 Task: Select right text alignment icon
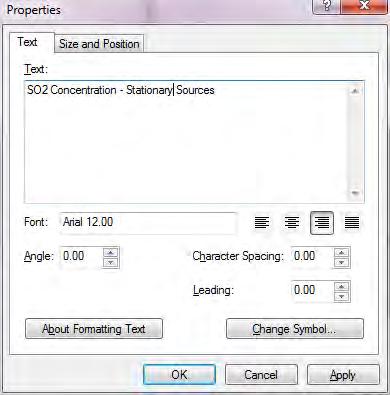322,223
